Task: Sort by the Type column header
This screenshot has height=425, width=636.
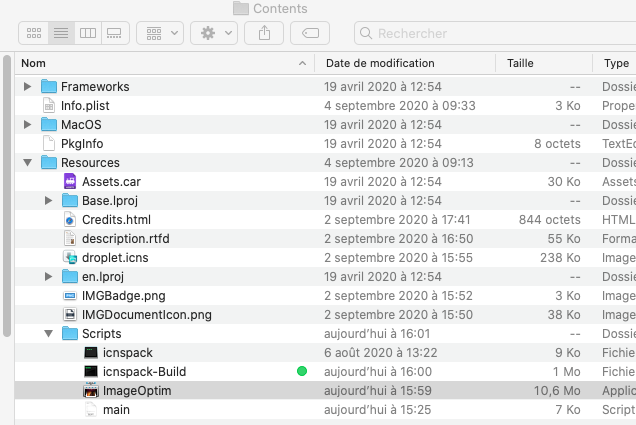Action: [615, 63]
